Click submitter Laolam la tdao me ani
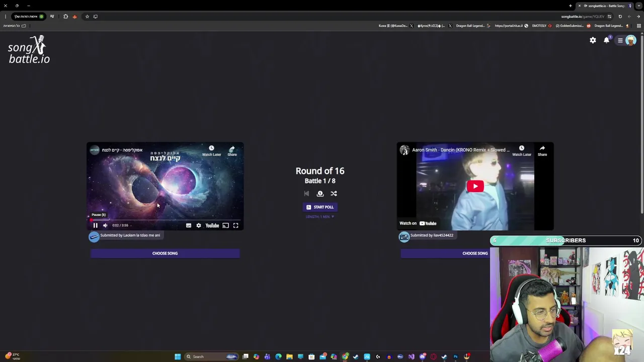Image resolution: width=644 pixels, height=362 pixels. pos(130,235)
